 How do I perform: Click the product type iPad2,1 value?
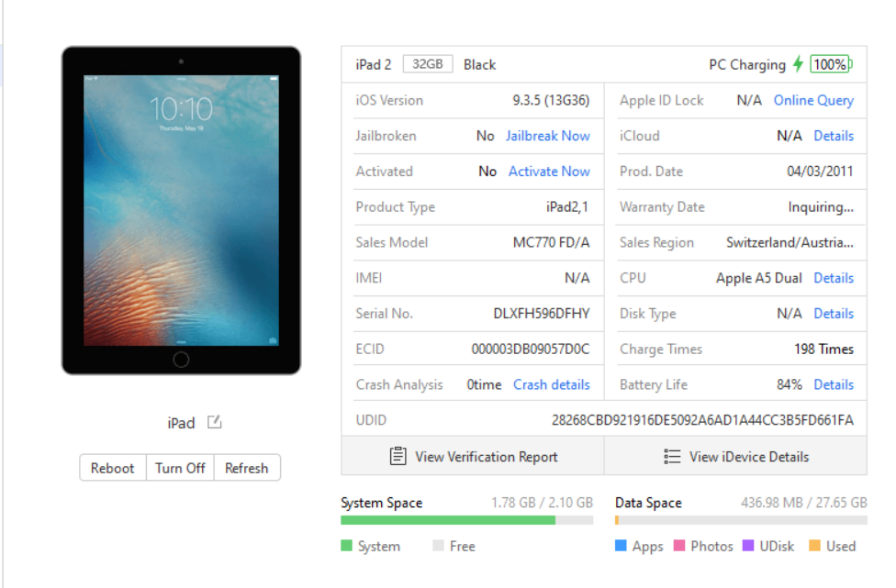(x=566, y=207)
